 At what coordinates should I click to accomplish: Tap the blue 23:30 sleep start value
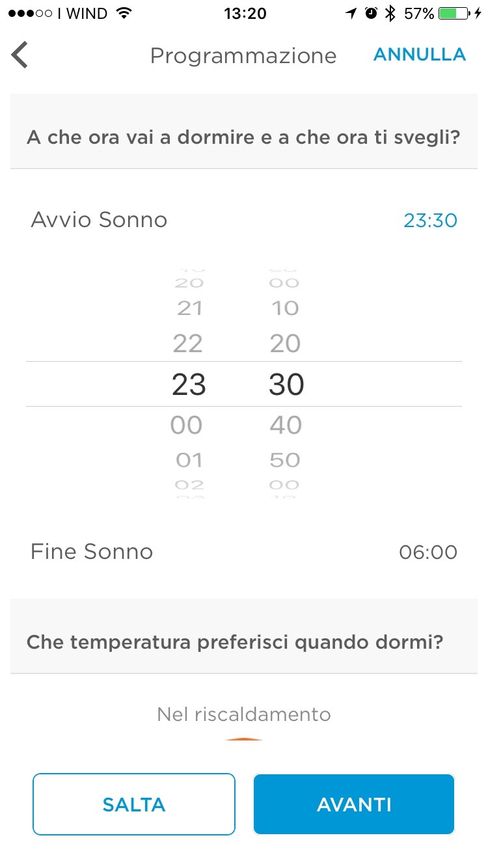click(x=430, y=221)
